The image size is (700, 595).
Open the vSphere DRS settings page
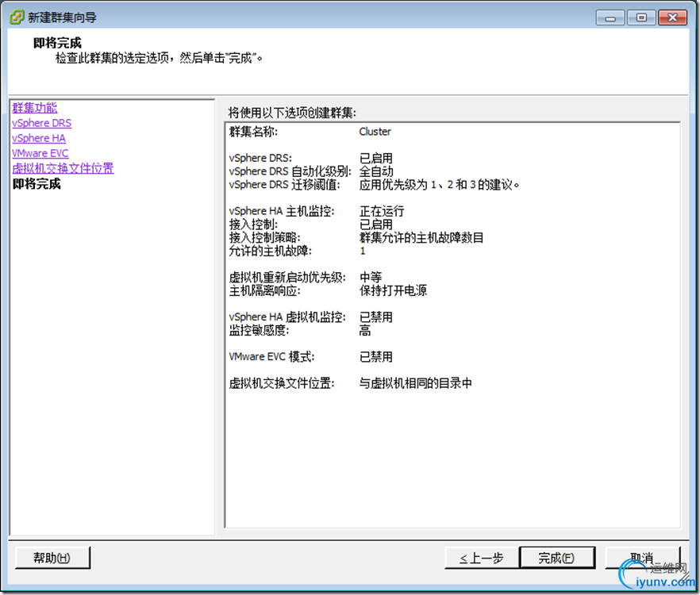coord(41,123)
